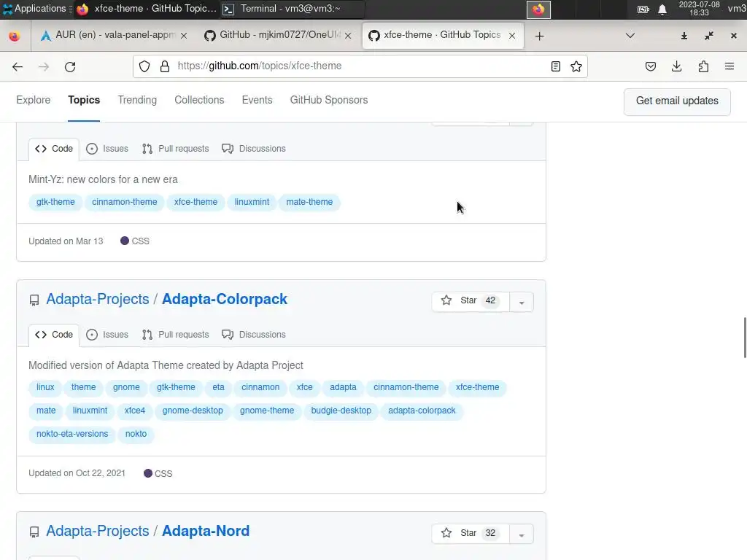Expand the list dropdown next to Adapta-Nord's Star
This screenshot has width=747, height=560.
pyautogui.click(x=522, y=534)
